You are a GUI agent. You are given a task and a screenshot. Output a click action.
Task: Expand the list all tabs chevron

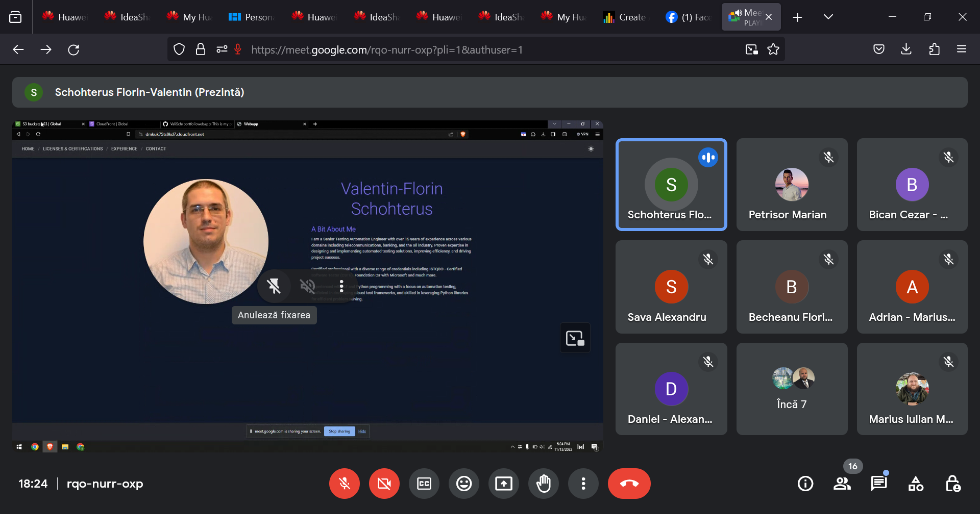coord(828,17)
